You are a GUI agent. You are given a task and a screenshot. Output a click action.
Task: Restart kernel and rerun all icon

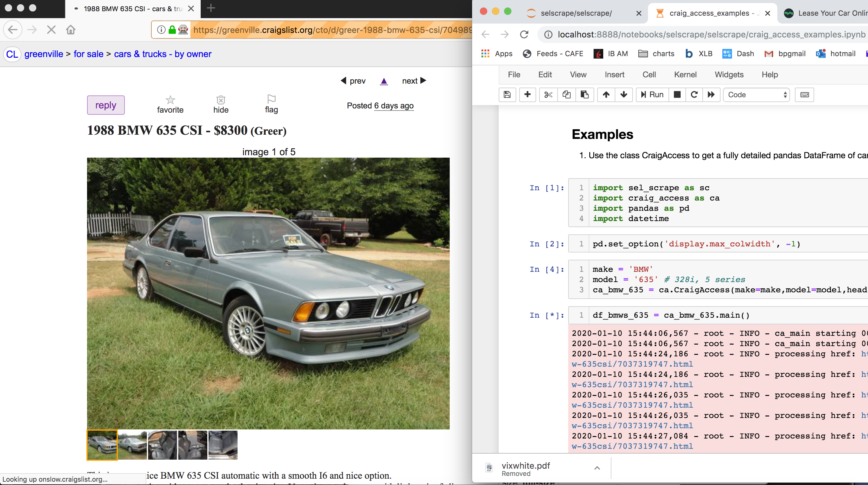click(711, 95)
